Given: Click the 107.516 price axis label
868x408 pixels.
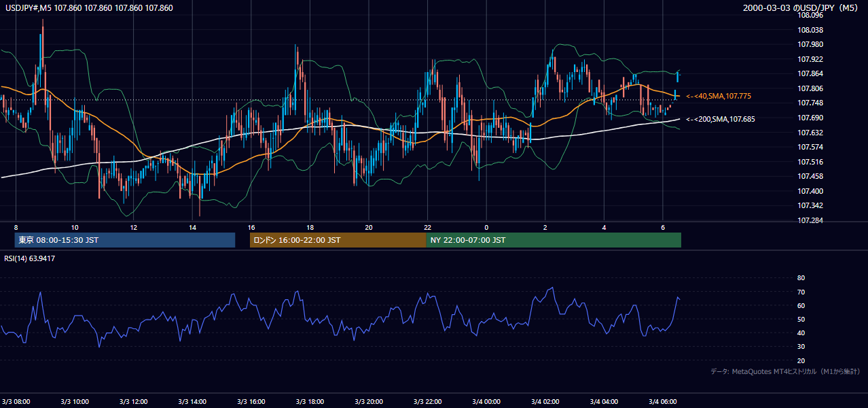Looking at the screenshot, I should tap(810, 162).
